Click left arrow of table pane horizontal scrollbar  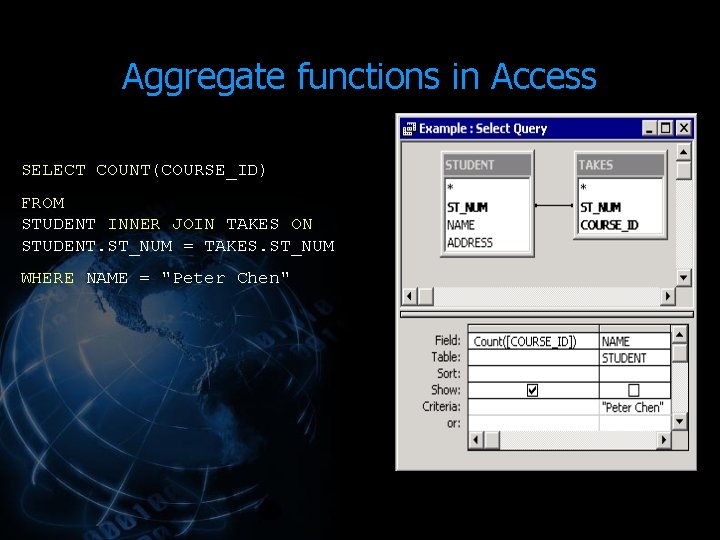pos(410,296)
